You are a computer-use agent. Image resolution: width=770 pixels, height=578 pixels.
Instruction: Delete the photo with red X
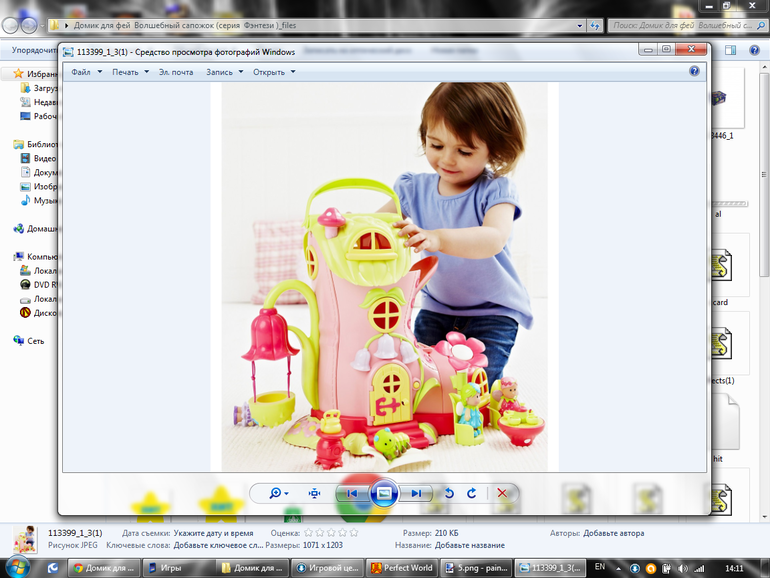(502, 493)
